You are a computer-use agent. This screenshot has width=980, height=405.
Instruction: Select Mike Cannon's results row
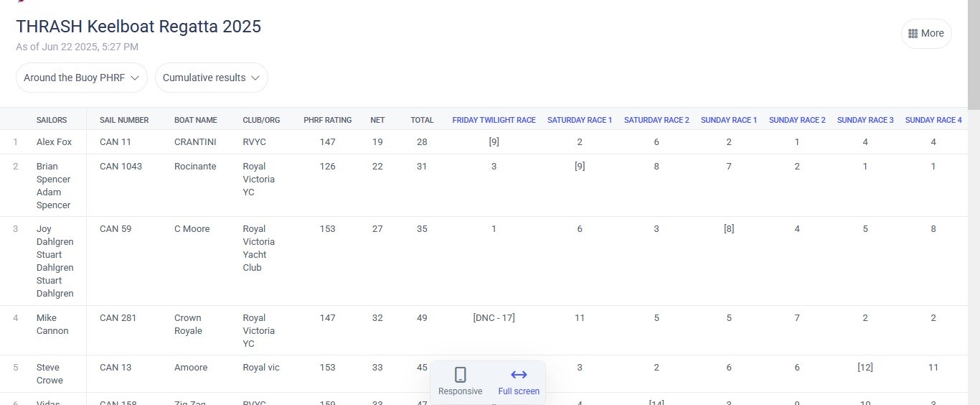click(52, 325)
